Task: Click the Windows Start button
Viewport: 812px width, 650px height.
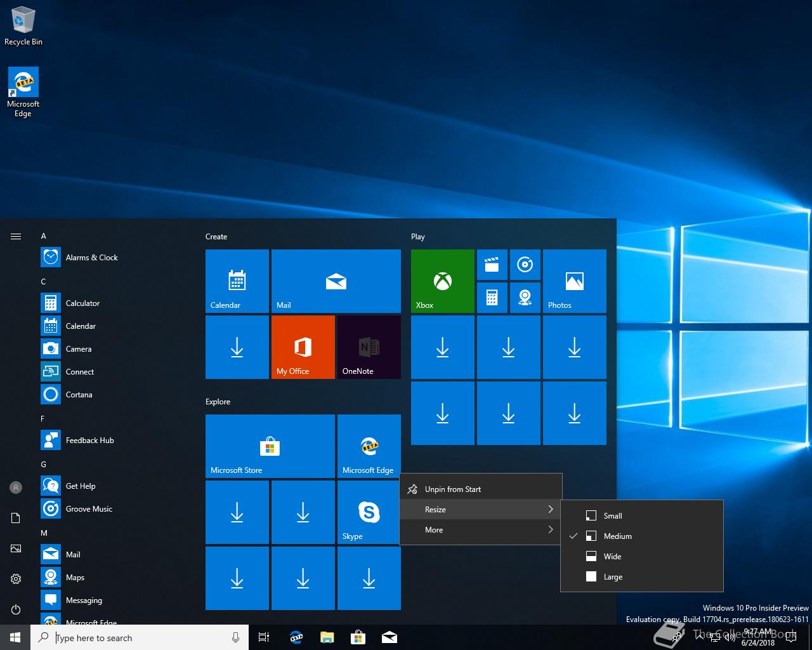Action: tap(15, 637)
